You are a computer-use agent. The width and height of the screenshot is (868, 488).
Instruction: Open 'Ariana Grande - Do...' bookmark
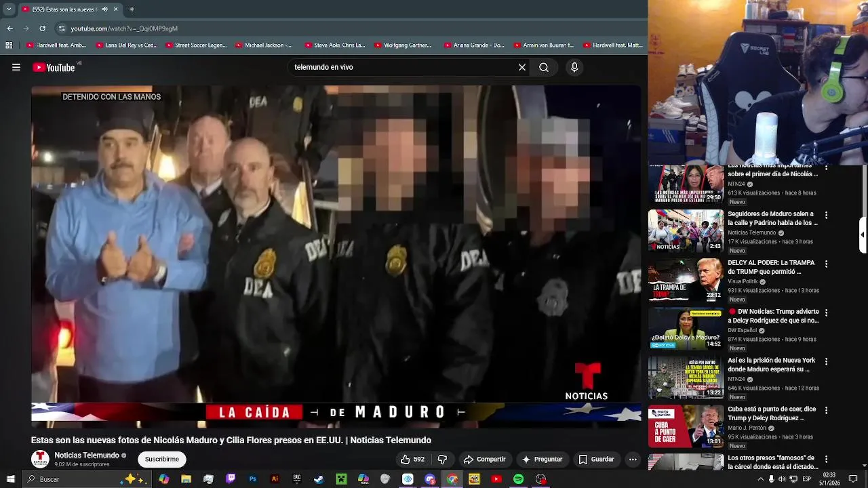tap(475, 45)
